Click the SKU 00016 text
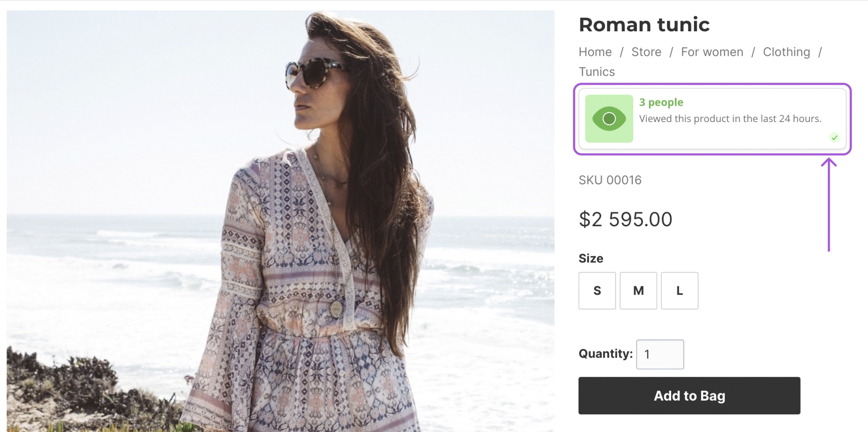 pyautogui.click(x=610, y=180)
